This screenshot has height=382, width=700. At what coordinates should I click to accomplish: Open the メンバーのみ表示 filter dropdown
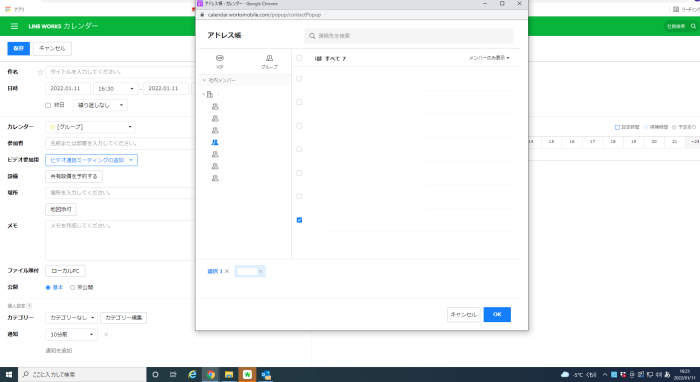click(489, 58)
